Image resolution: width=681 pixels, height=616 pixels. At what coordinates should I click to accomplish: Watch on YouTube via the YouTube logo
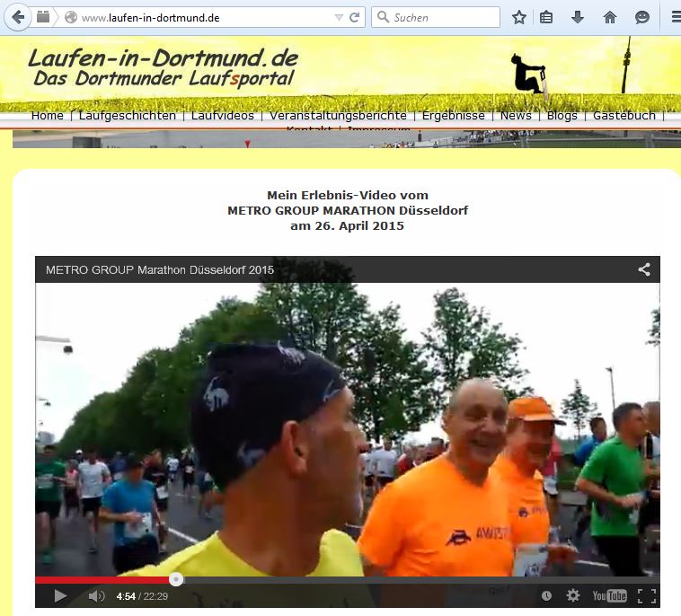[609, 595]
